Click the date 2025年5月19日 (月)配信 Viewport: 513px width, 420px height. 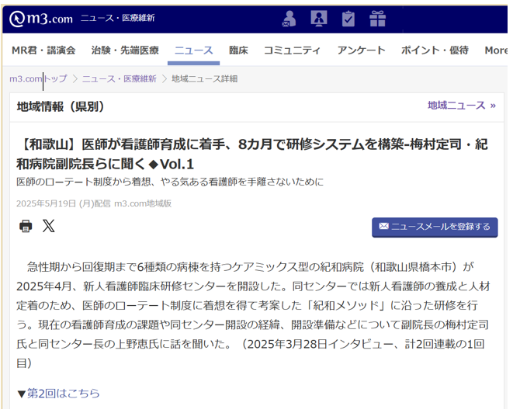[64, 203]
